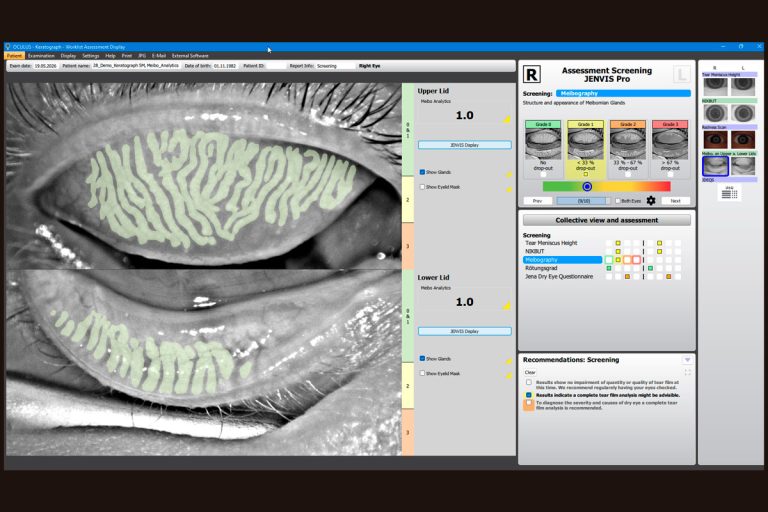Image resolution: width=768 pixels, height=512 pixels.
Task: Click the Grade 3 reference image
Action: pyautogui.click(x=670, y=144)
